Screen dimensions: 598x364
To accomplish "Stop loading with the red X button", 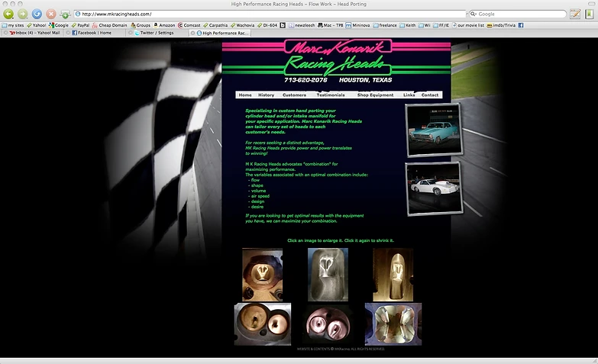I will [x=50, y=14].
